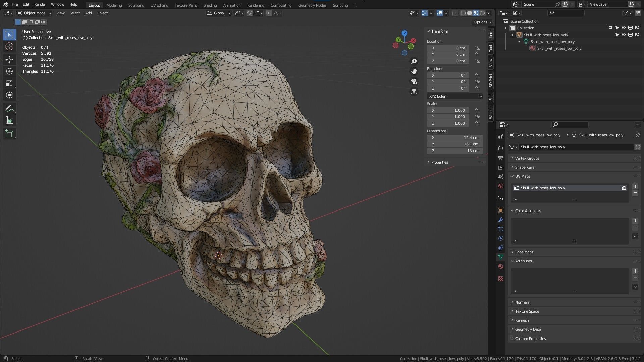
Task: Open the World properties tab
Action: 501,186
